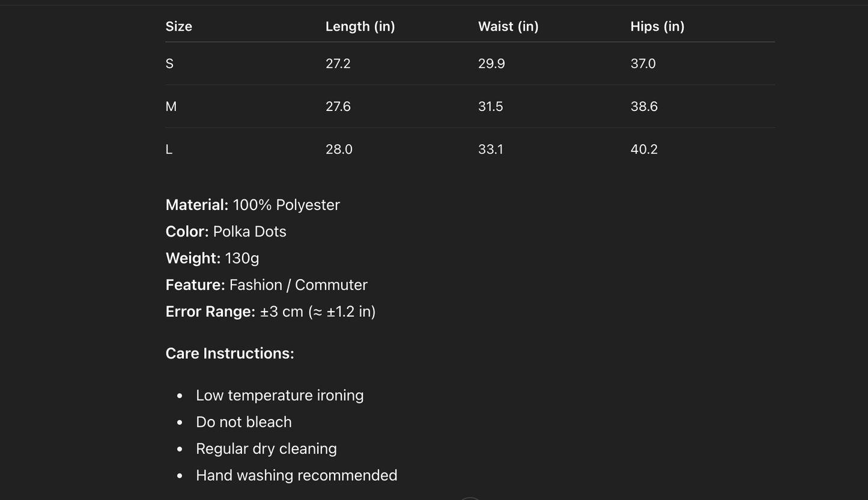Click the Error Range text

[270, 312]
